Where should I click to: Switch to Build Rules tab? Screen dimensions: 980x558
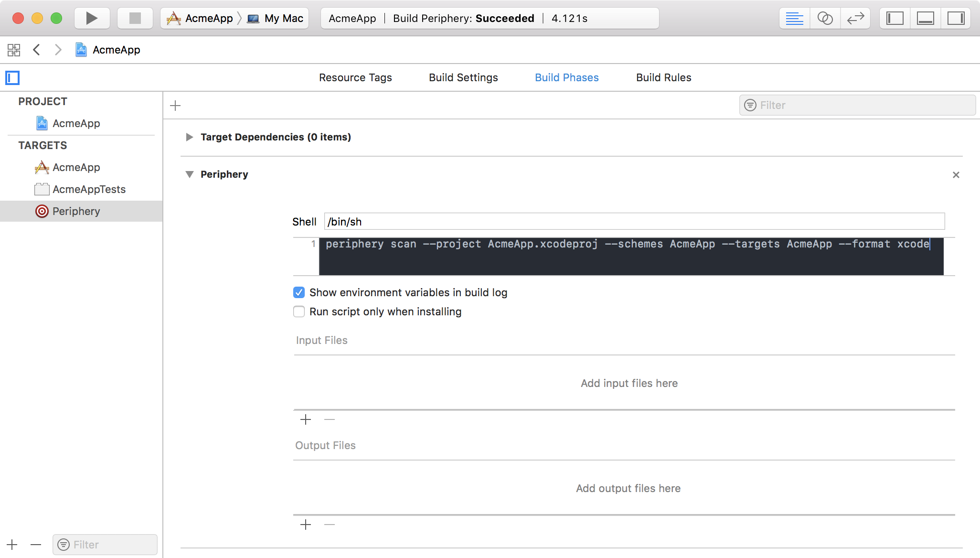pos(664,77)
